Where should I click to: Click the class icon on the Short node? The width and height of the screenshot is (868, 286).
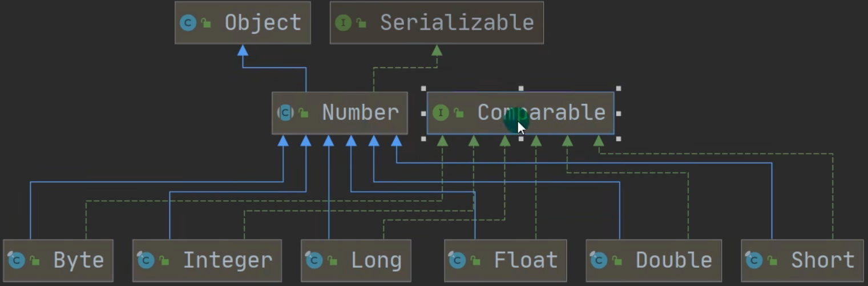754,261
